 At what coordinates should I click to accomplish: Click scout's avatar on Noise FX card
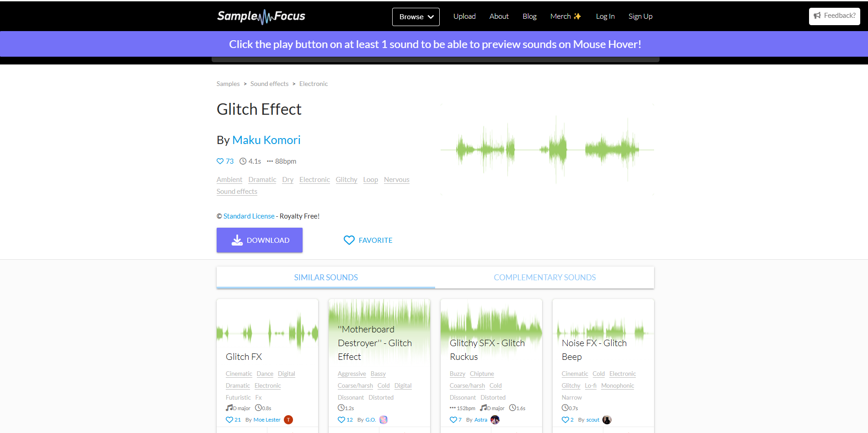(607, 419)
